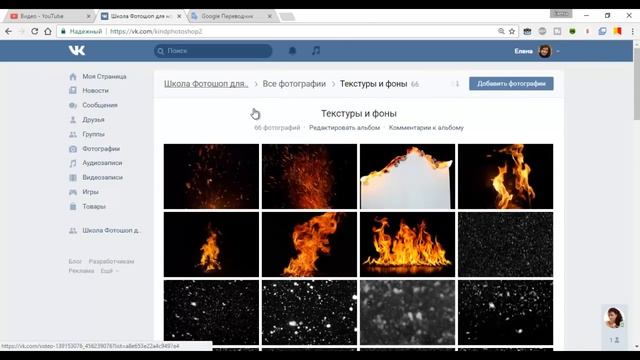This screenshot has width=640, height=360.
Task: Open the wide bonfire flames thumbnail
Action: [x=407, y=244]
